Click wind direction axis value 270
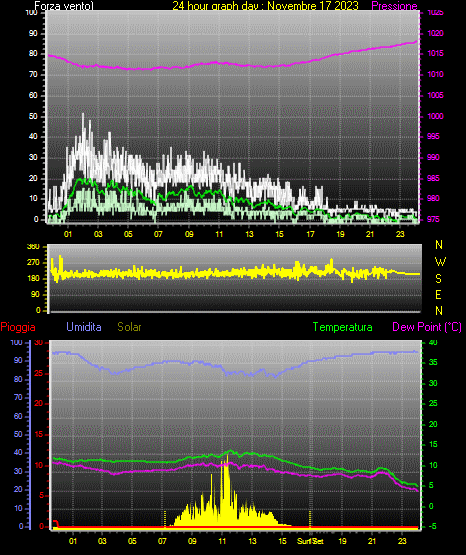466x555 pixels. [x=33, y=263]
